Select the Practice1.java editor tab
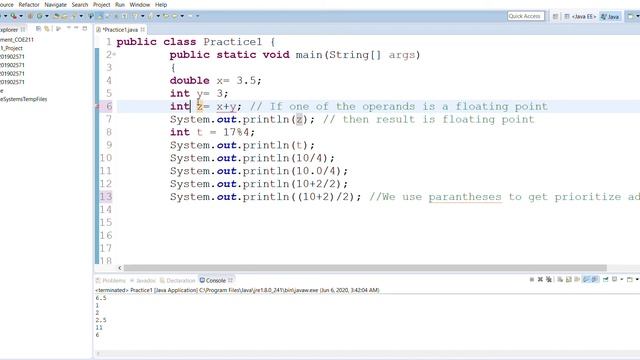Viewport: 640px width, 360px height. click(120, 29)
